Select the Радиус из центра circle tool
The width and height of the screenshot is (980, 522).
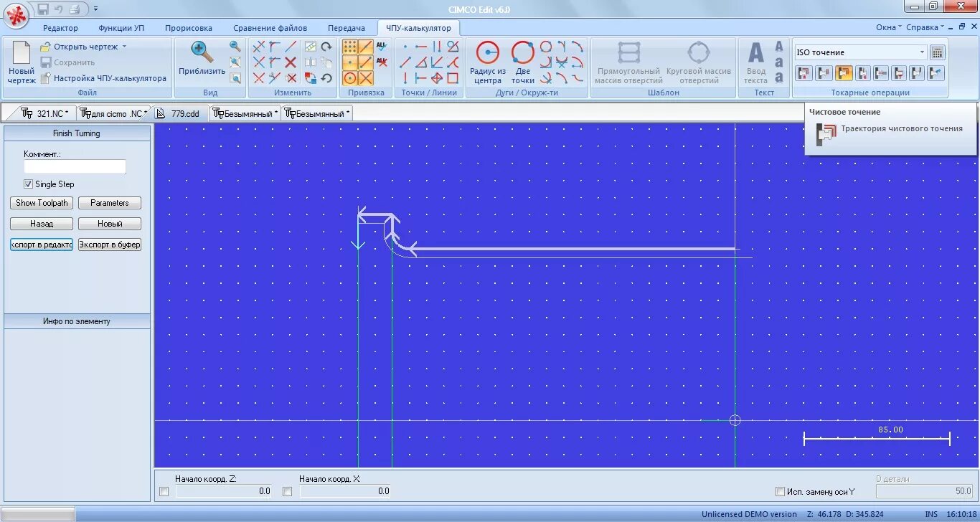pyautogui.click(x=488, y=62)
